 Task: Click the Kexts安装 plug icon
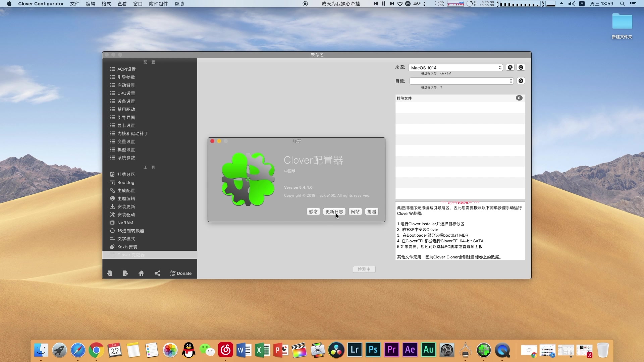[112, 247]
